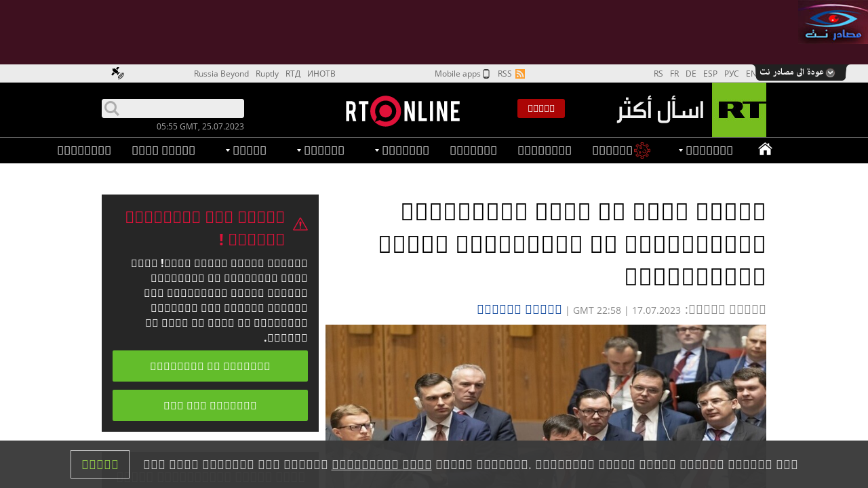Open the RSS text link
This screenshot has height=488, width=868.
pos(505,74)
